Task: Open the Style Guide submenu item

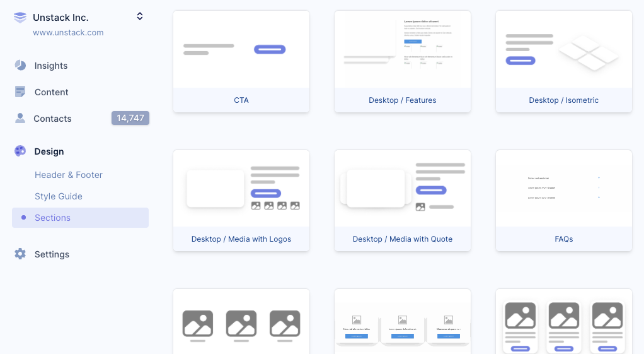Action: [x=59, y=196]
